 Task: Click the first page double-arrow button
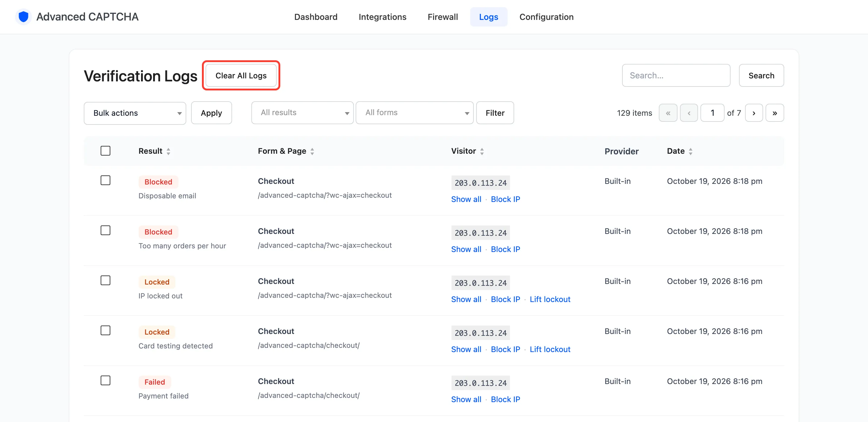(x=668, y=113)
